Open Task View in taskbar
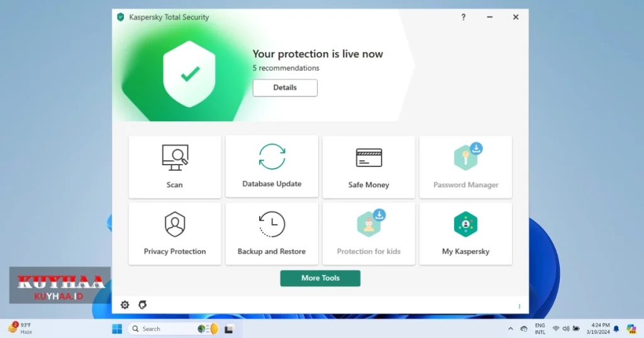Image resolution: width=644 pixels, height=338 pixels. [x=229, y=329]
